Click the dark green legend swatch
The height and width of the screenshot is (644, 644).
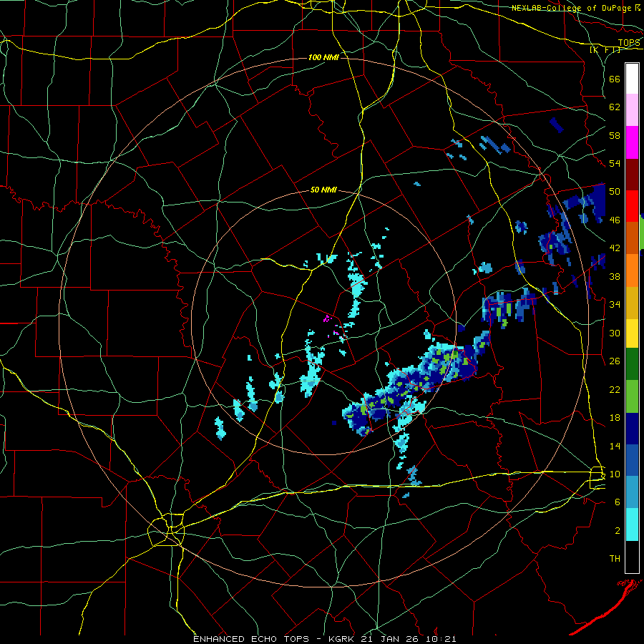[x=632, y=364]
